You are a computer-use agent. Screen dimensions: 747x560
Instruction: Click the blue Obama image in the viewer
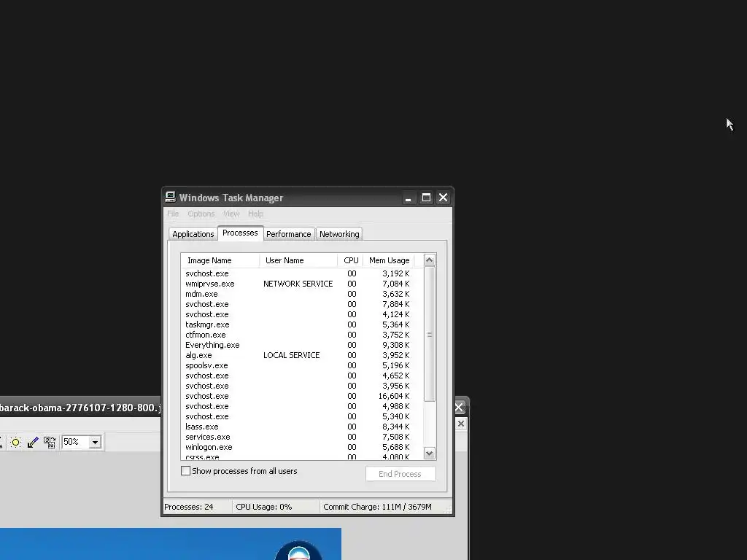171,544
